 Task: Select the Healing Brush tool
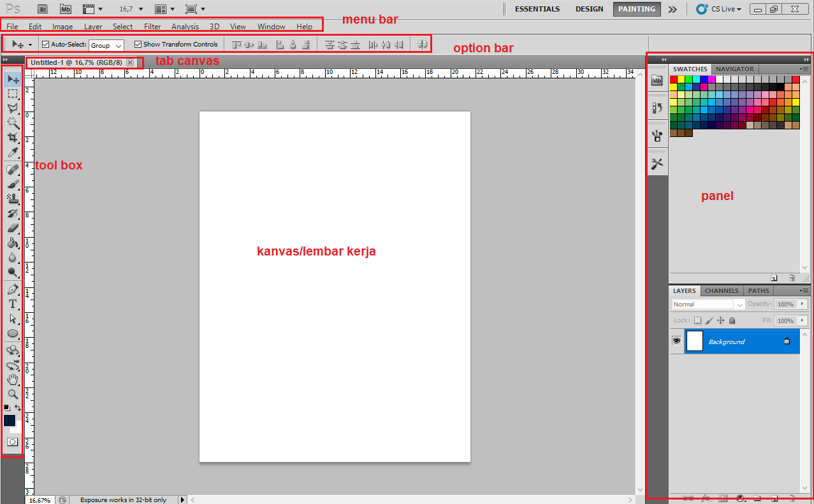tap(13, 169)
